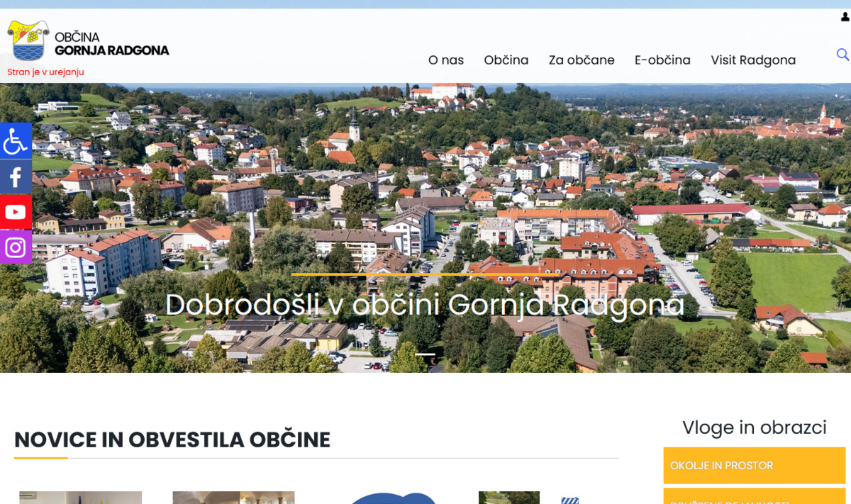Open the 'Stran je v urejanju' link
851x504 pixels.
(45, 72)
